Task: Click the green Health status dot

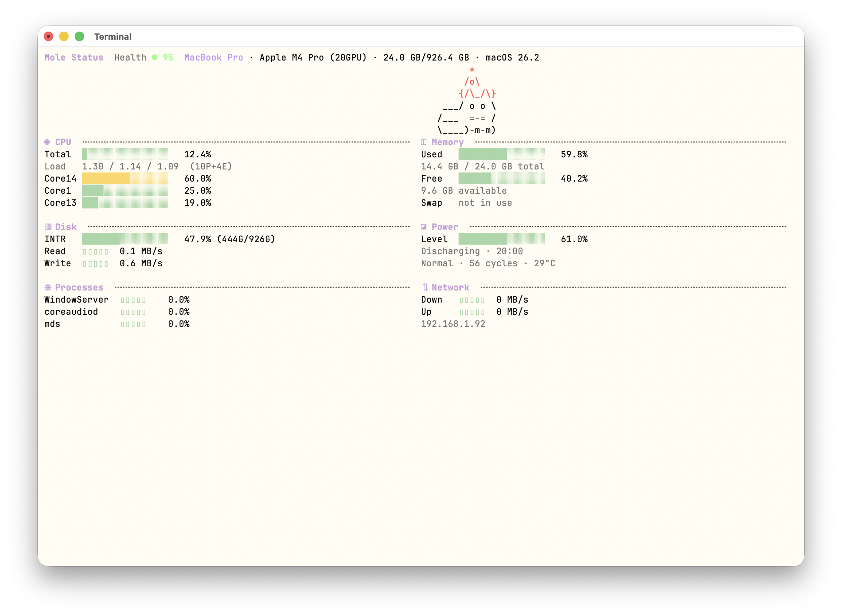Action: 155,57
